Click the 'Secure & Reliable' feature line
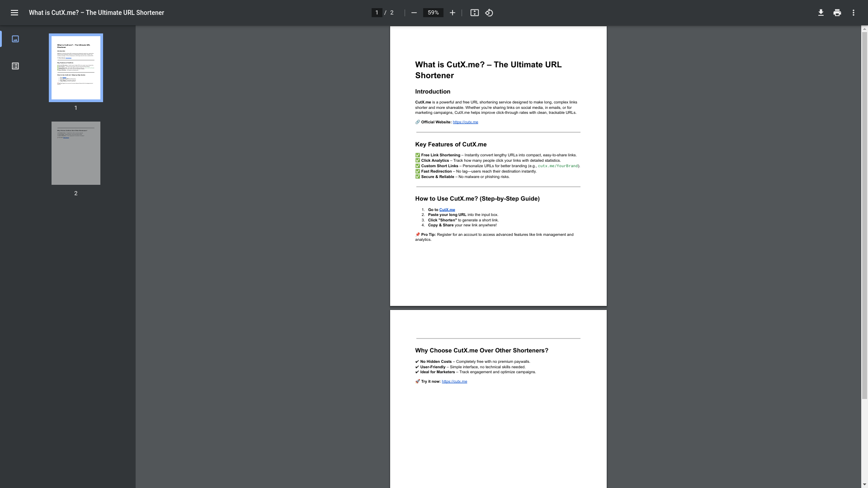The image size is (868, 488). point(462,177)
